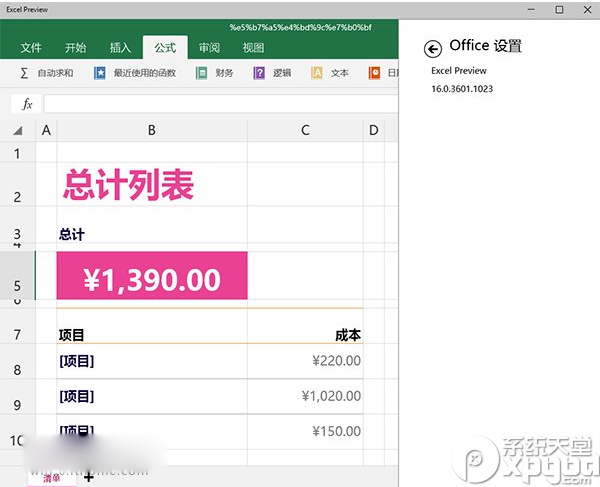
Task: Click the Office 设置 heading
Action: (x=486, y=46)
